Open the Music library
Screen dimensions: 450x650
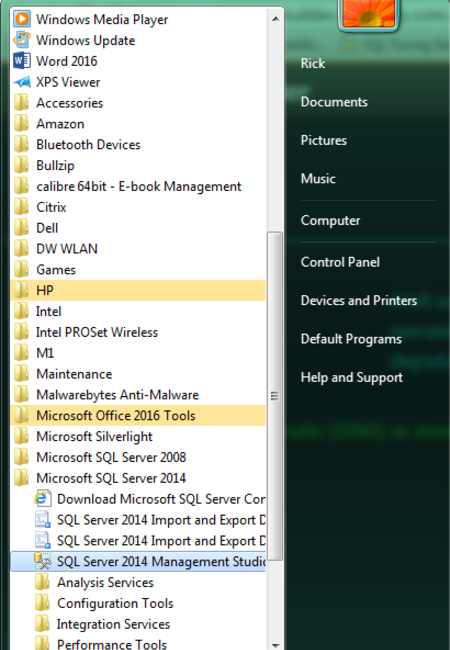tap(318, 179)
